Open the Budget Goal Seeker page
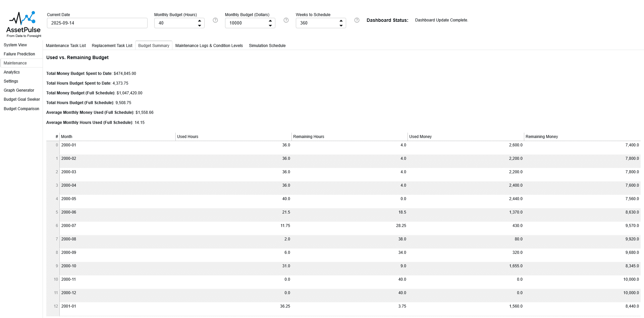Image resolution: width=644 pixels, height=318 pixels. pyautogui.click(x=22, y=99)
